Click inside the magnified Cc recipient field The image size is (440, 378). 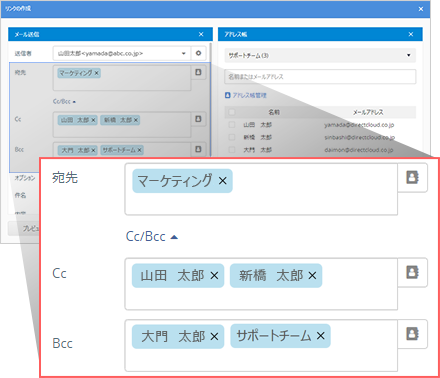pyautogui.click(x=261, y=284)
